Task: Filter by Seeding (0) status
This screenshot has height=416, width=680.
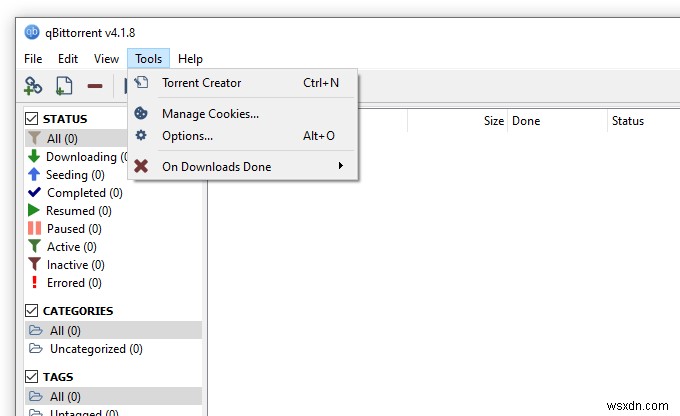Action: (x=76, y=174)
